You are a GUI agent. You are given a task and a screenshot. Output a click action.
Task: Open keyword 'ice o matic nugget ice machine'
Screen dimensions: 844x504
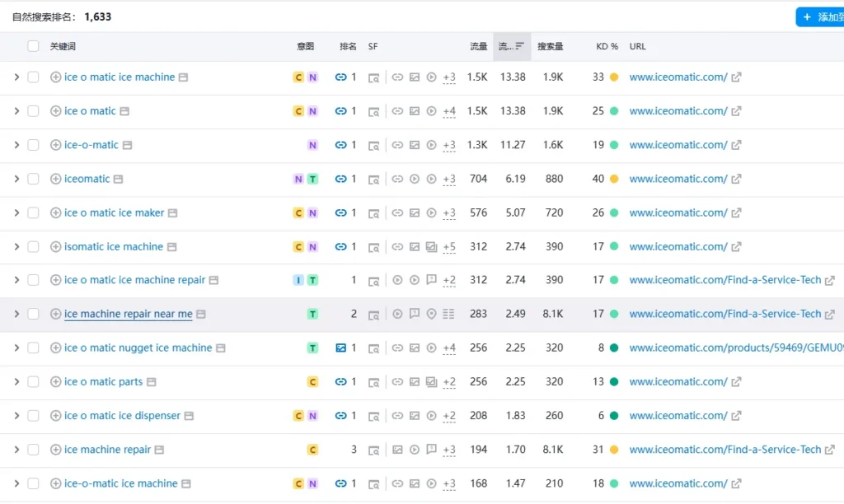pyautogui.click(x=138, y=348)
